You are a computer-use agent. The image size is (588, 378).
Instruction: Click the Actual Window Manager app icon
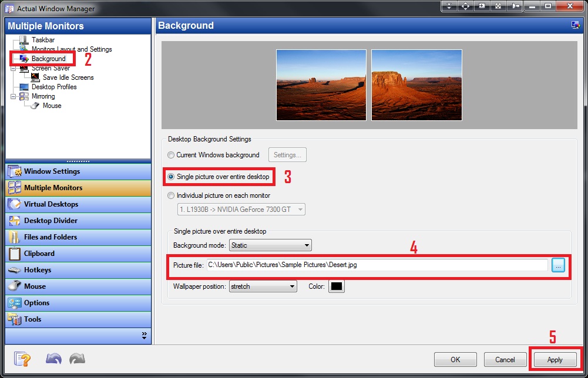point(9,8)
